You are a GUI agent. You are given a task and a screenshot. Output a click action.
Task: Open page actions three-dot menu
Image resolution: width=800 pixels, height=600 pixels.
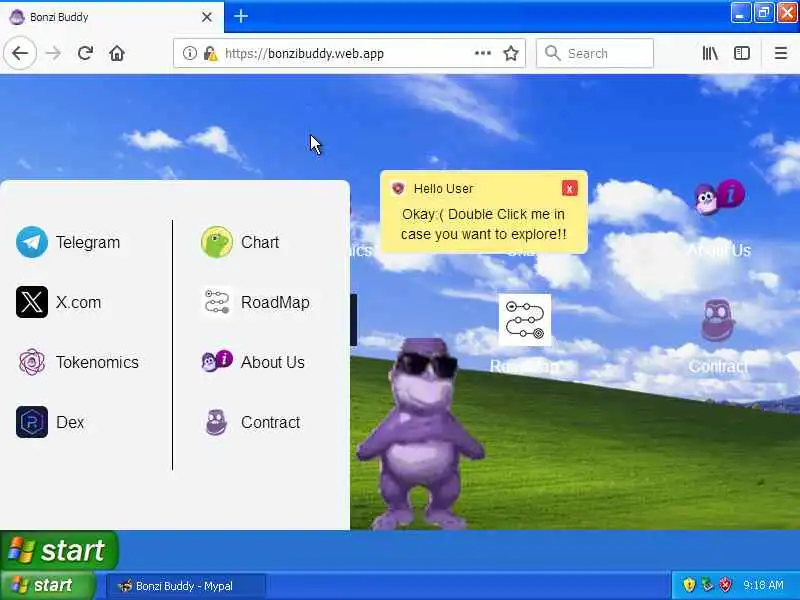pyautogui.click(x=483, y=53)
